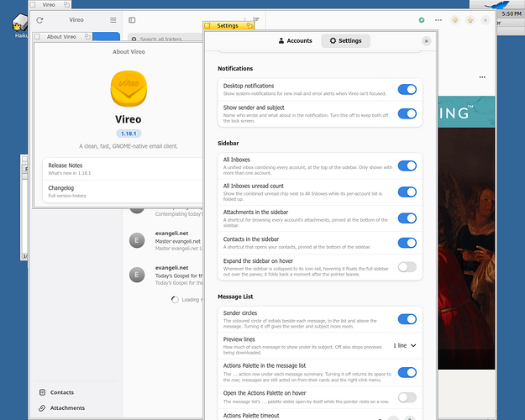
Task: Click the 5:50 PM clock in Deskbar
Action: [512, 13]
